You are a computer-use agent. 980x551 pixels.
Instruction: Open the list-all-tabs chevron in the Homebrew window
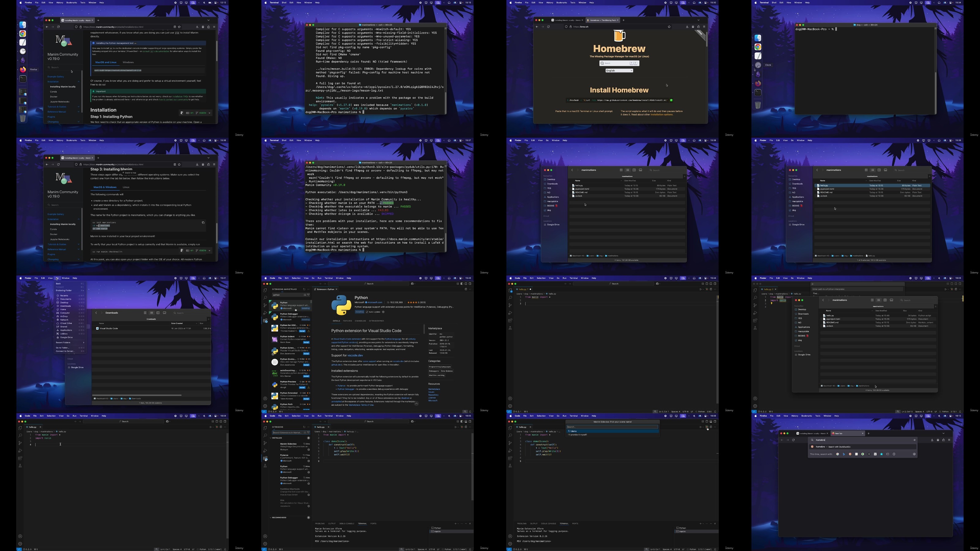(698, 20)
